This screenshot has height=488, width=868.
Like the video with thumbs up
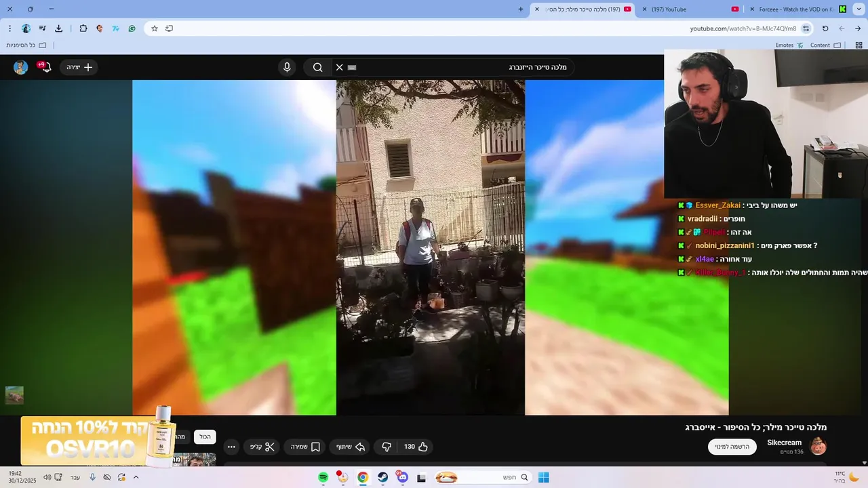click(416, 447)
